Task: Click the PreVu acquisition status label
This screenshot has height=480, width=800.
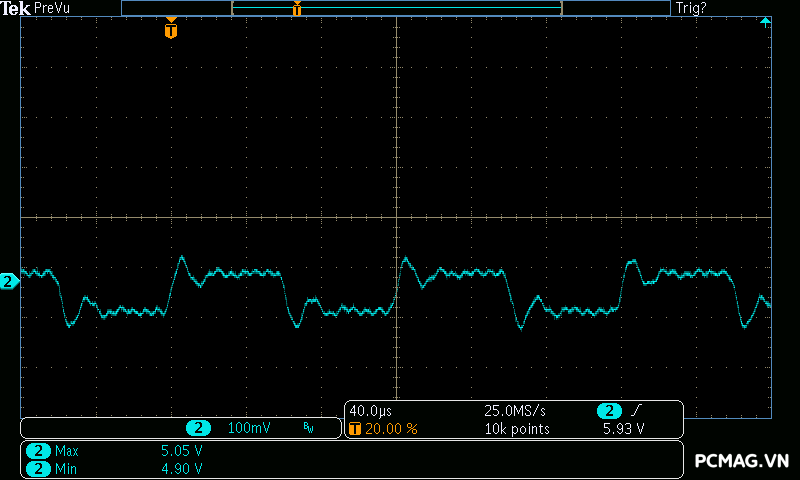Action: pyautogui.click(x=51, y=8)
